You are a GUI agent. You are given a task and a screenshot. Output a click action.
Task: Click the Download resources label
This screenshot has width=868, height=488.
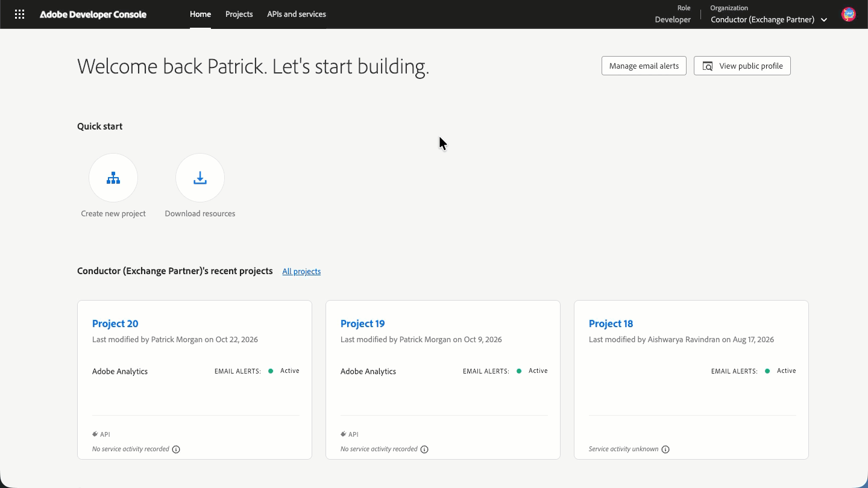click(x=200, y=214)
